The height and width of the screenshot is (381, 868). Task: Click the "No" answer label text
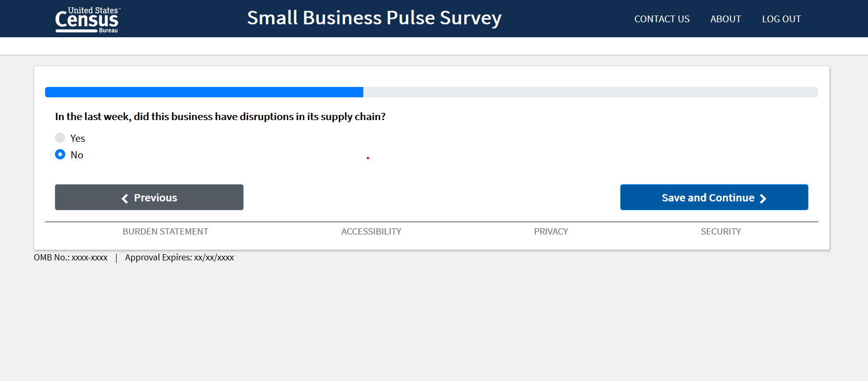click(77, 155)
